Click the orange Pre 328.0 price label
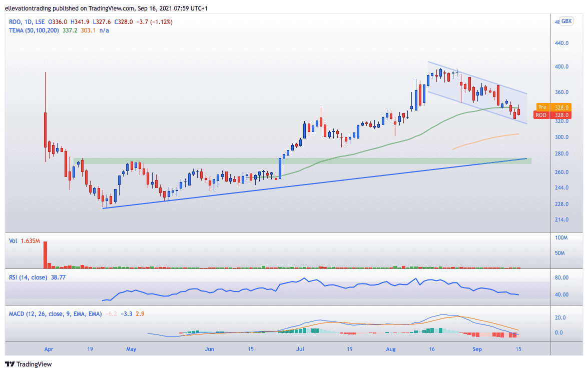 (554, 107)
